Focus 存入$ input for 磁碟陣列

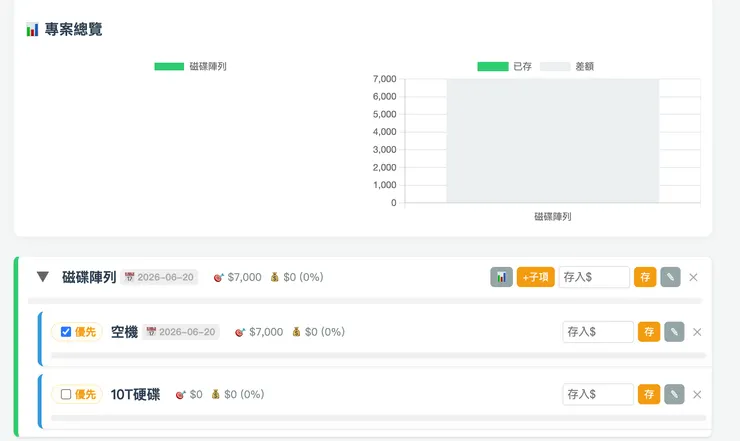point(594,277)
